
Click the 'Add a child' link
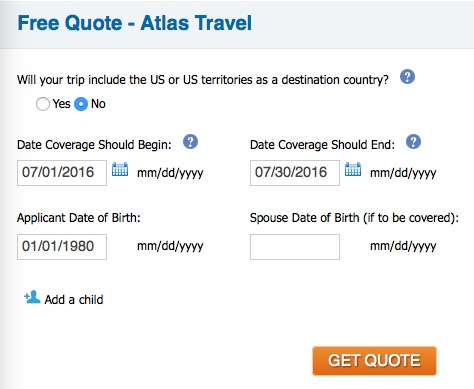pos(74,299)
